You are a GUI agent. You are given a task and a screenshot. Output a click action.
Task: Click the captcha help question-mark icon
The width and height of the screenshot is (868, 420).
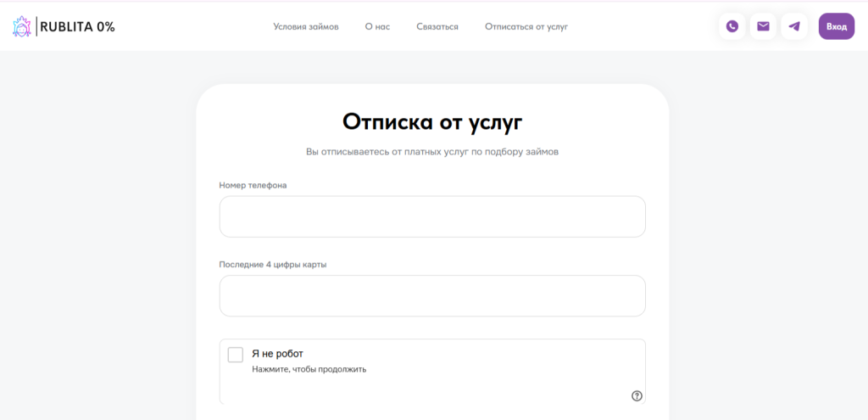[637, 395]
